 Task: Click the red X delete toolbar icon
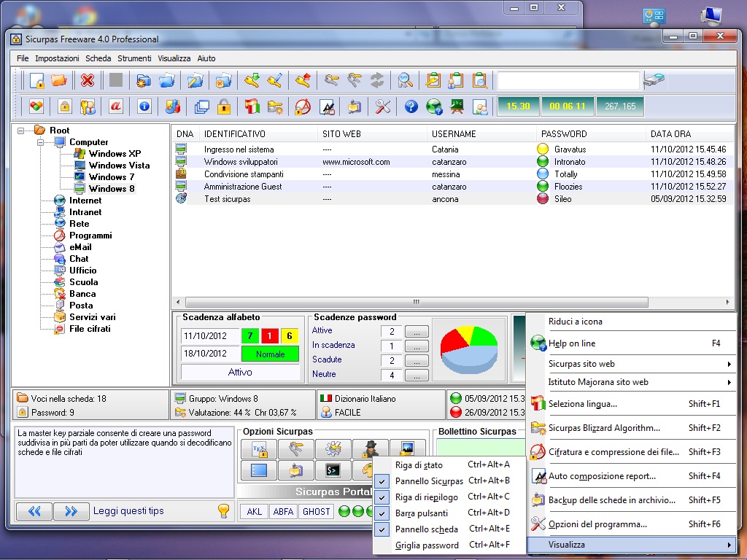click(88, 80)
